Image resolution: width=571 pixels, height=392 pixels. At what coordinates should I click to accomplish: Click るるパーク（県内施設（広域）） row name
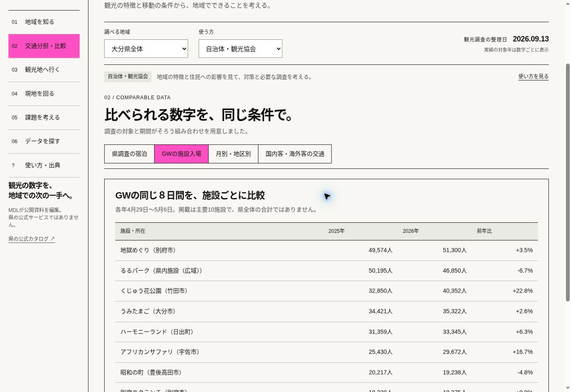coord(161,271)
